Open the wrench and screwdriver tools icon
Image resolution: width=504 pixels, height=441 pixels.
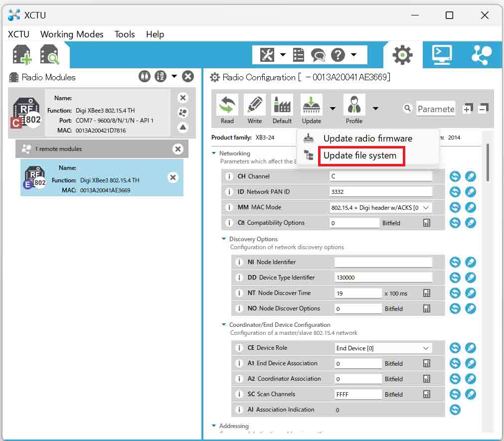pos(267,55)
